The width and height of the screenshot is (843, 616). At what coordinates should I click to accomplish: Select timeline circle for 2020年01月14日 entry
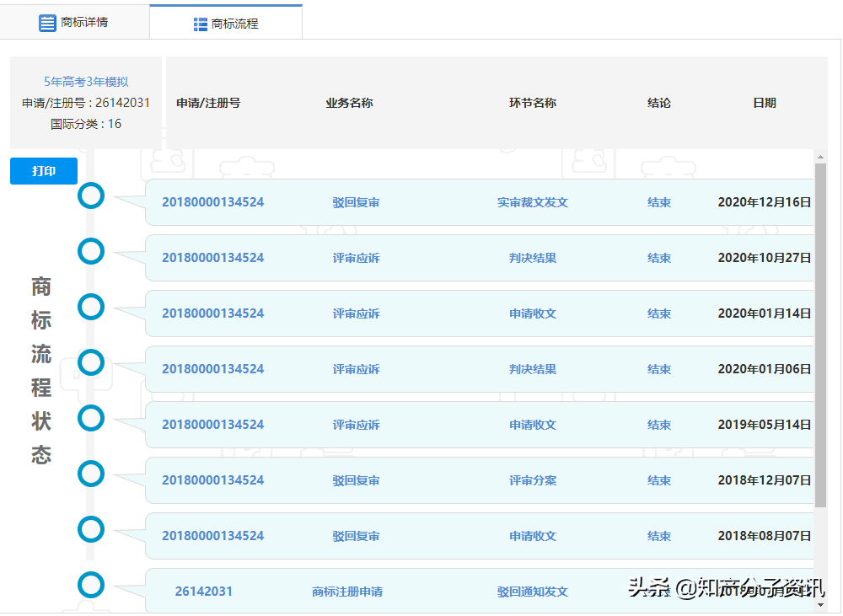pos(91,307)
